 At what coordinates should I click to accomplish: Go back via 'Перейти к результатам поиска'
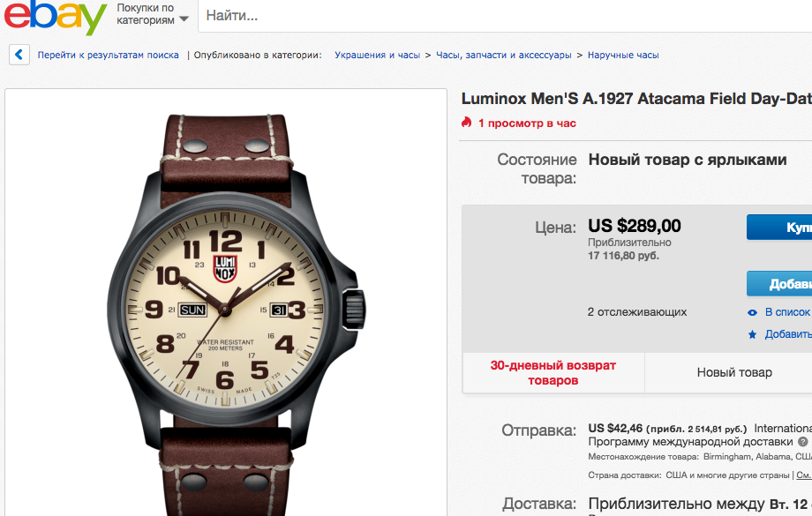pos(108,55)
